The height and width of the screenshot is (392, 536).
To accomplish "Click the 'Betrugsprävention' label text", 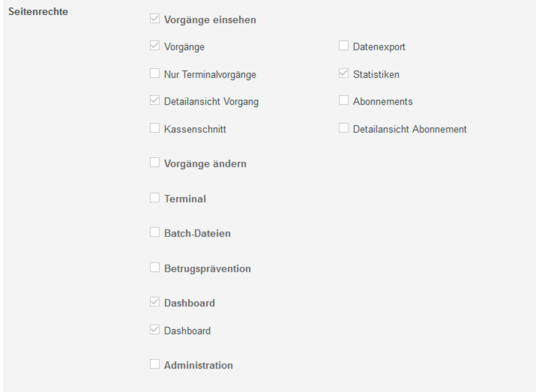I will 207,269.
